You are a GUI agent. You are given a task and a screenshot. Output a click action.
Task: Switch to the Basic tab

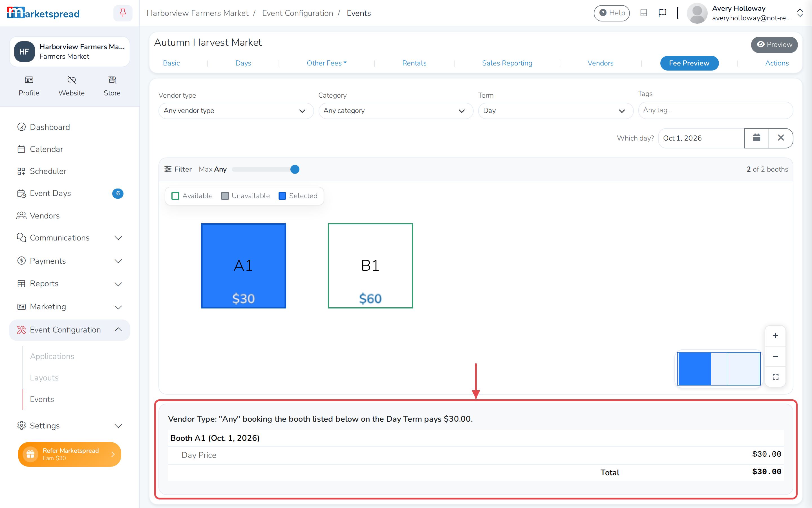pyautogui.click(x=171, y=63)
